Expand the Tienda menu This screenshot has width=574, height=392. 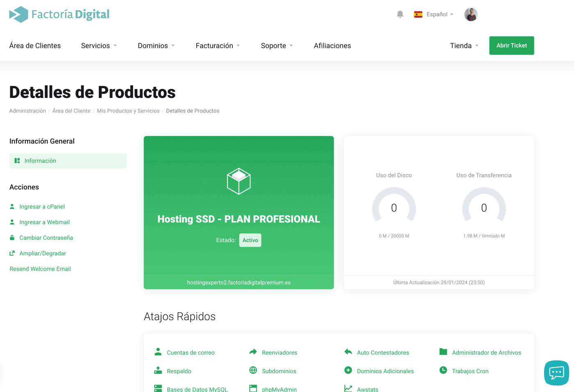click(x=464, y=46)
